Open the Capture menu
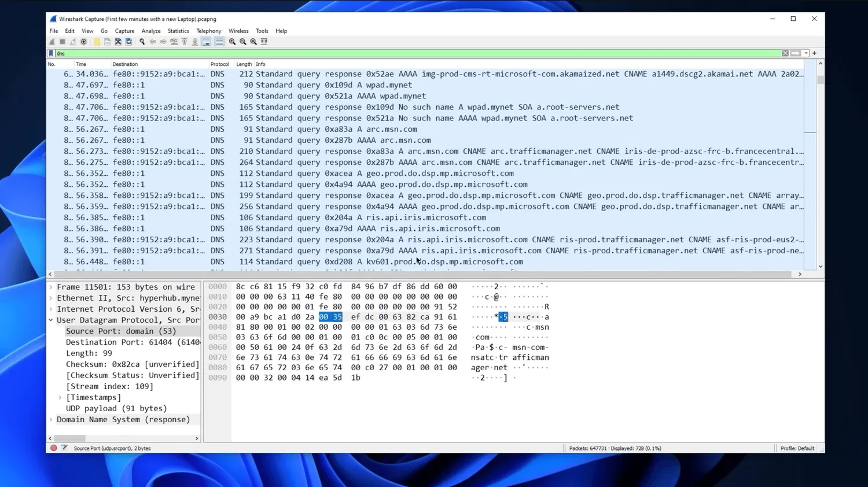The image size is (868, 487). click(124, 31)
